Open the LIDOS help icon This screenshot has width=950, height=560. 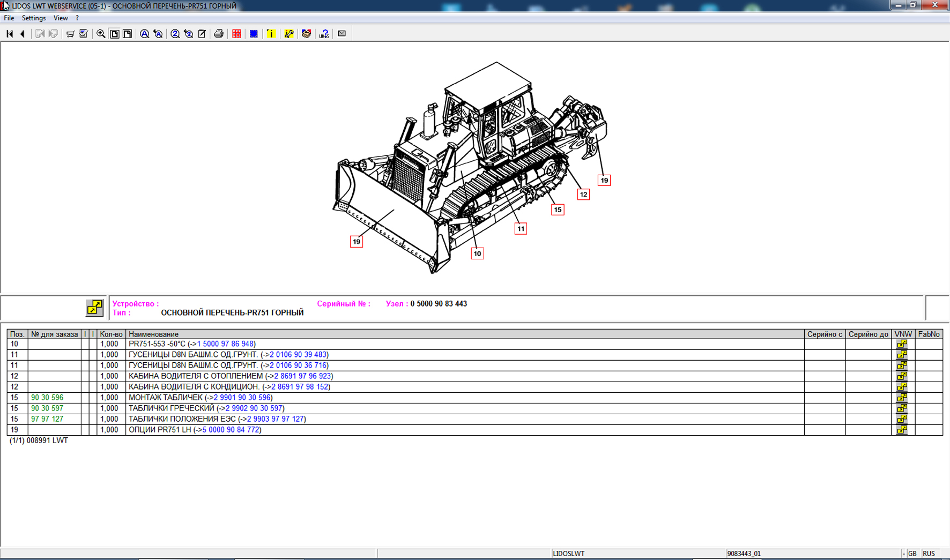tap(324, 34)
